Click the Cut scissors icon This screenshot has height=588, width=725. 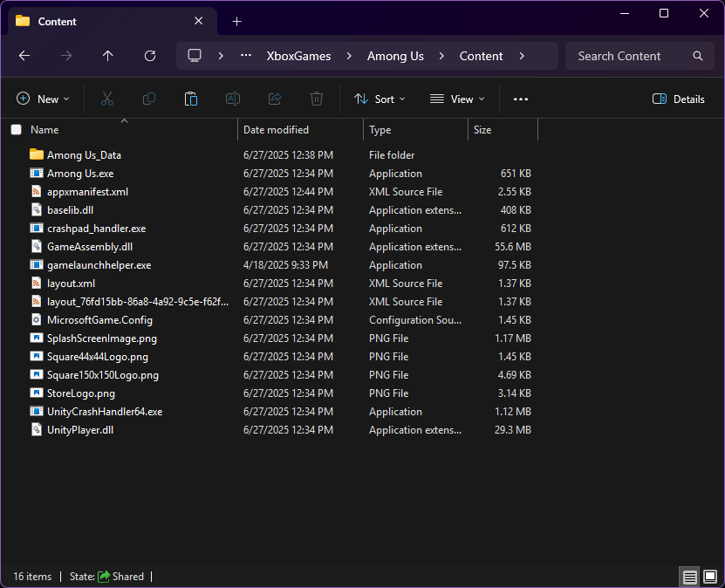[x=107, y=99]
